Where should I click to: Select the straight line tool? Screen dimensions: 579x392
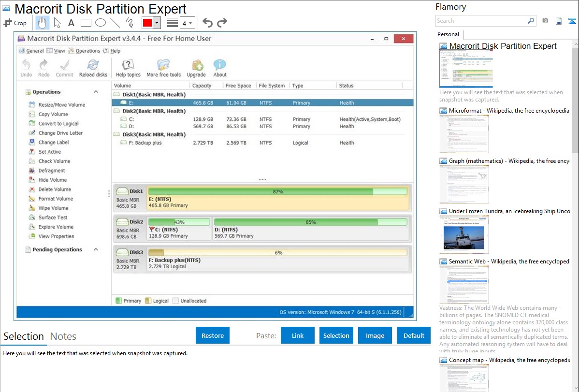[115, 23]
